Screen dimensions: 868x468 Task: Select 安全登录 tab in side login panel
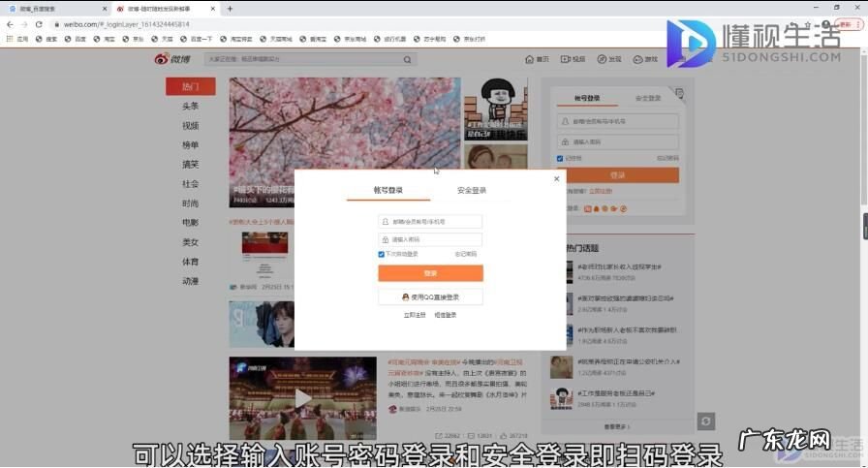point(648,98)
